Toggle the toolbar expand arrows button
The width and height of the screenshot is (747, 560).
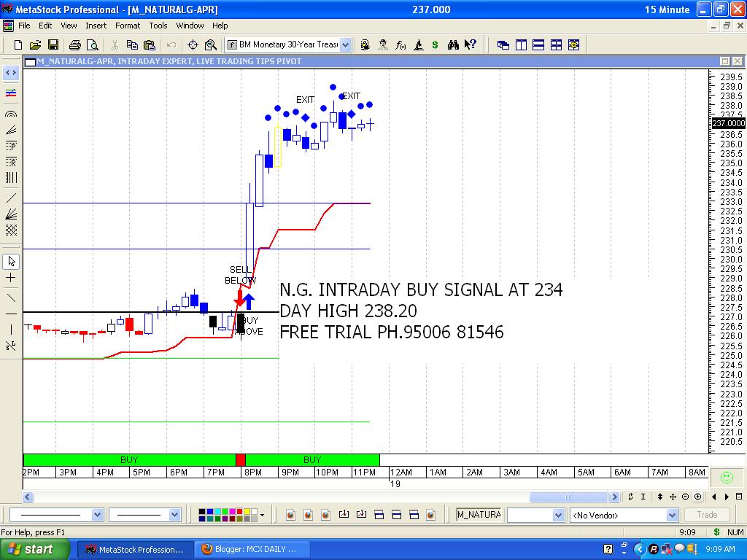coord(11,73)
